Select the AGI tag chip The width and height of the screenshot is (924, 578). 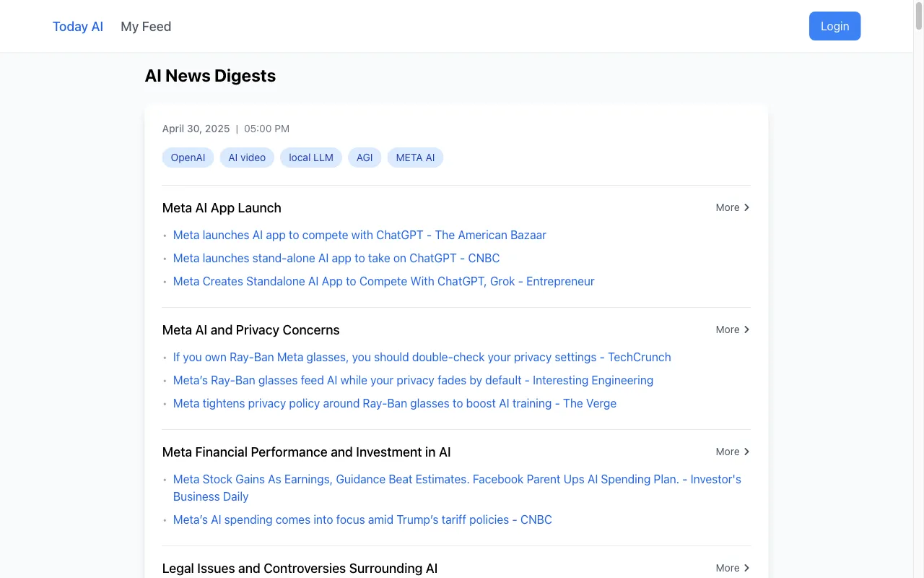point(365,158)
